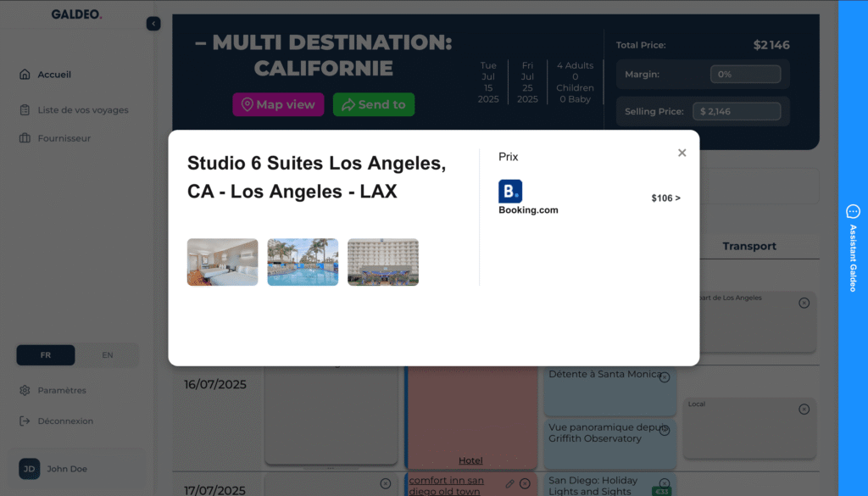
Task: View the hotel building exterior photo
Action: 383,262
